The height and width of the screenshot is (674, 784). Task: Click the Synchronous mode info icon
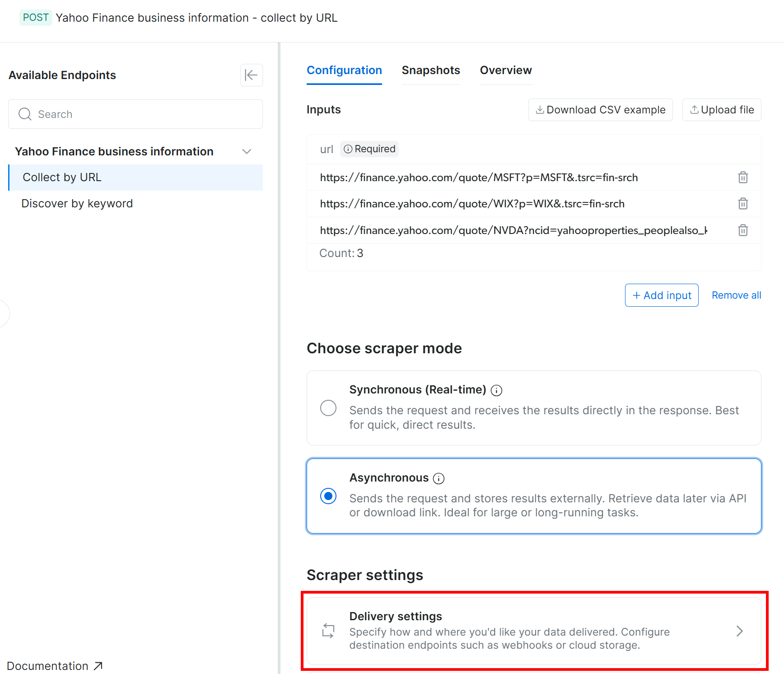pos(496,390)
